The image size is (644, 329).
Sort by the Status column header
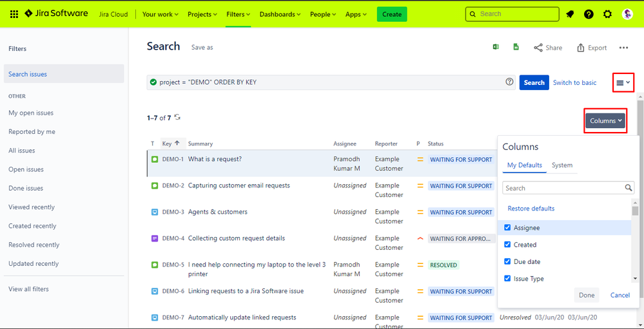[435, 144]
